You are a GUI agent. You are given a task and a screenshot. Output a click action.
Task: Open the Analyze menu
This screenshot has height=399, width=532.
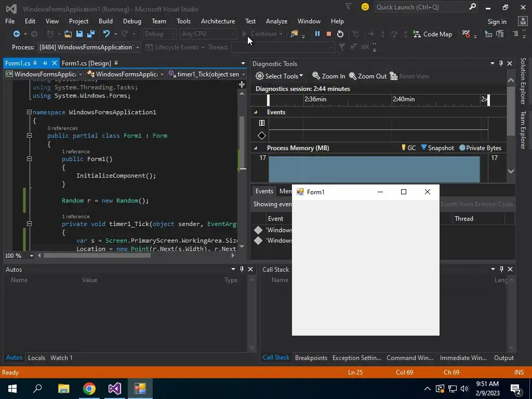276,21
